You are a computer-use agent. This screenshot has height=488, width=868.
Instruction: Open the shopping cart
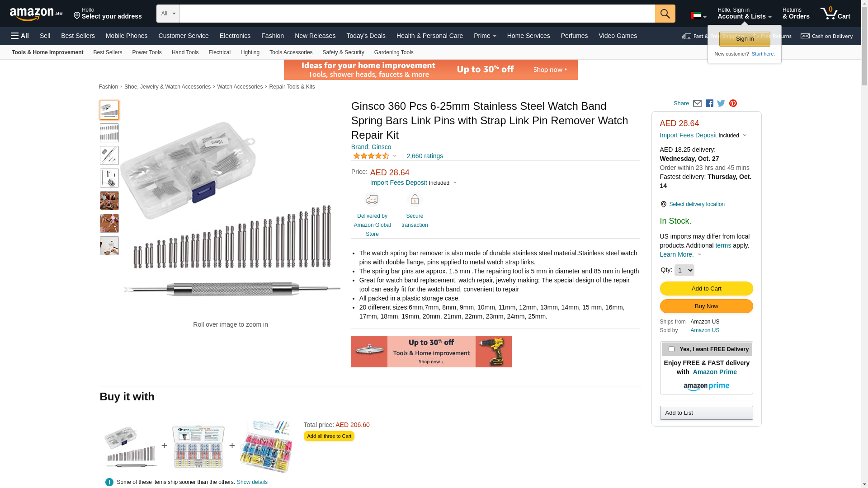pos(835,14)
